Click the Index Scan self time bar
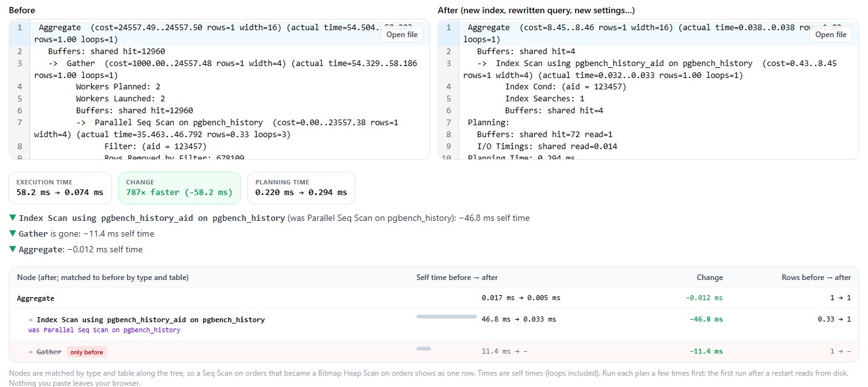Image resolution: width=868 pixels, height=387 pixels. point(447,317)
